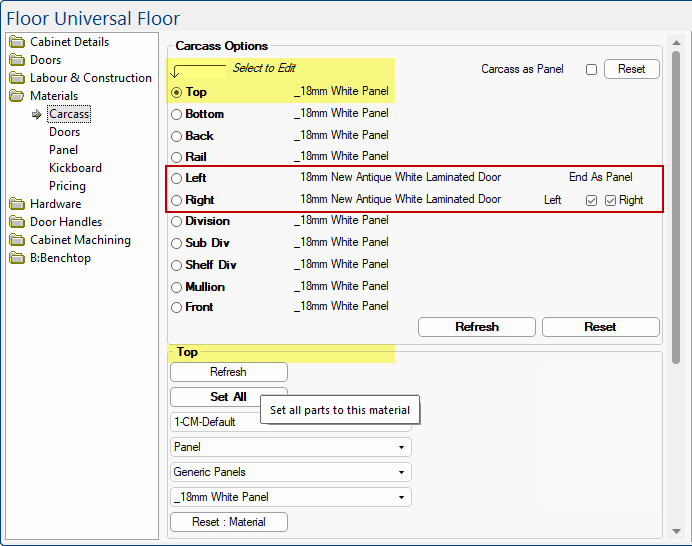Viewport: 692px width, 546px height.
Task: Enable the Carcass as Panel checkbox
Action: [591, 70]
